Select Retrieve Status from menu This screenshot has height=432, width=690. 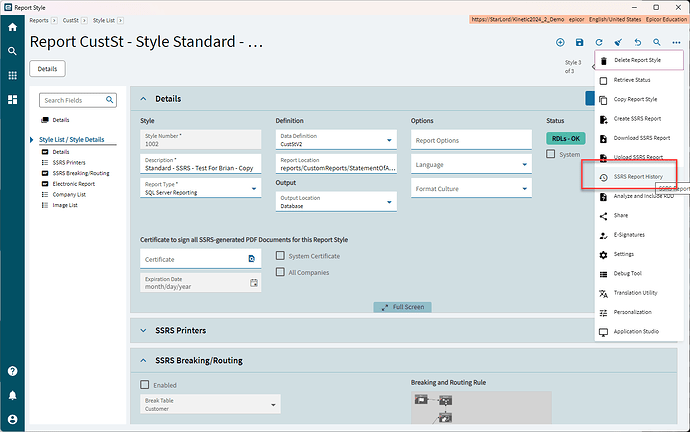(x=639, y=80)
